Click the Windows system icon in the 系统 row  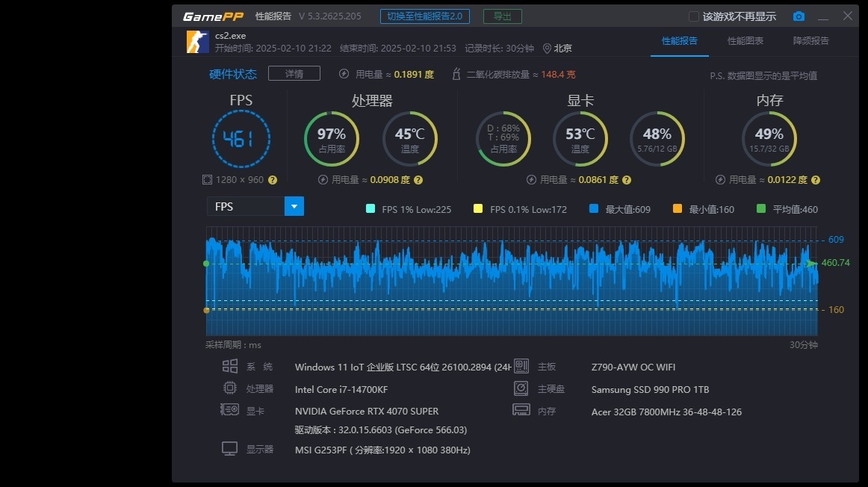point(230,366)
